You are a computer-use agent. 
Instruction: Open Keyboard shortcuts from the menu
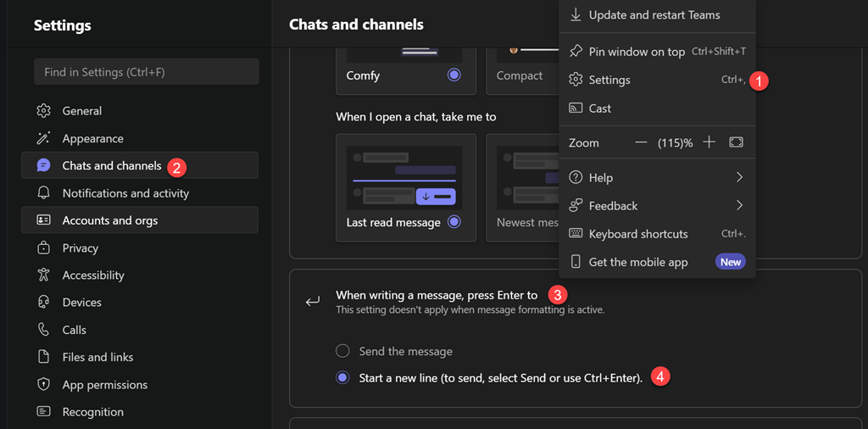click(638, 234)
